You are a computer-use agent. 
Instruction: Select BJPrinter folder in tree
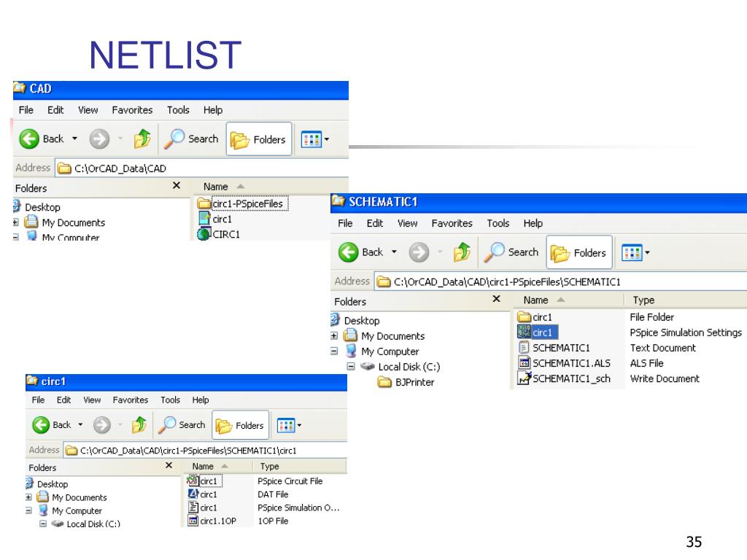point(406,382)
